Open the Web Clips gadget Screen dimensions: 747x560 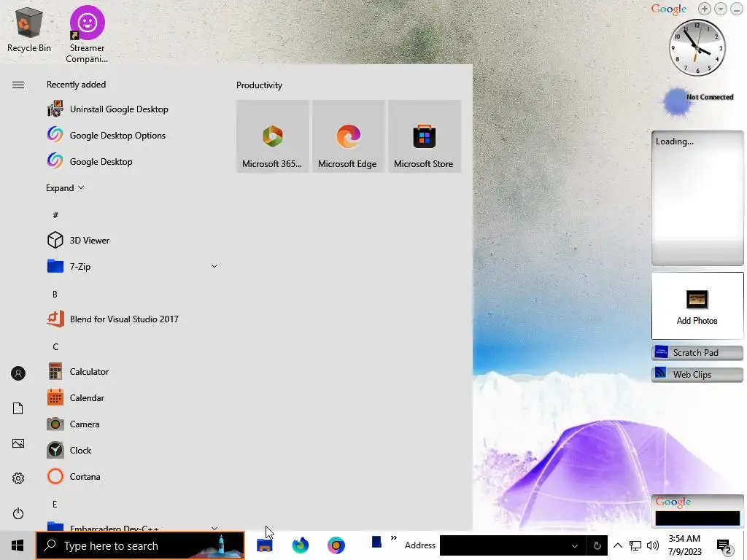click(697, 374)
